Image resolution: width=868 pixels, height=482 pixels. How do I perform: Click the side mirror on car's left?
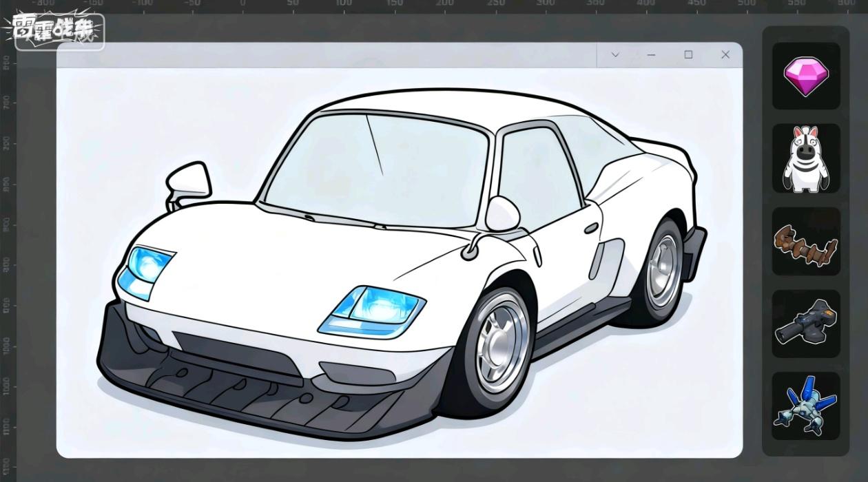coord(189,180)
